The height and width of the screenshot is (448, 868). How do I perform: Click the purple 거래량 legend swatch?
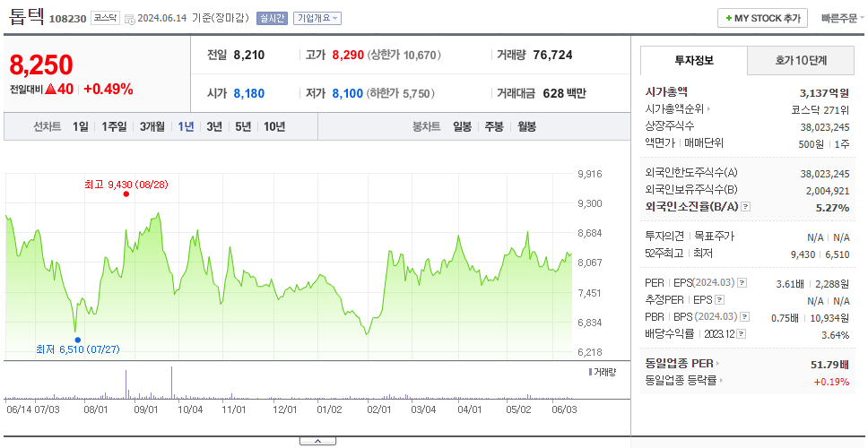[590, 372]
